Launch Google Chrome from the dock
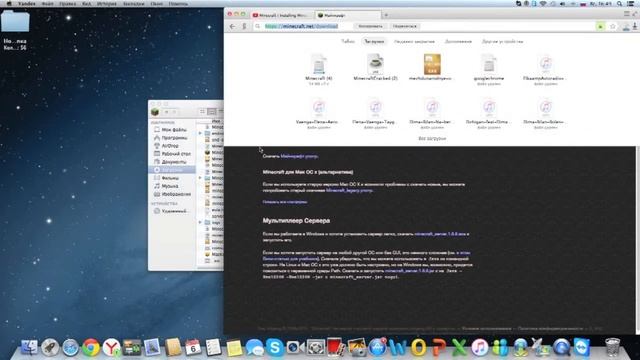The height and width of the screenshot is (360, 640). [x=91, y=348]
